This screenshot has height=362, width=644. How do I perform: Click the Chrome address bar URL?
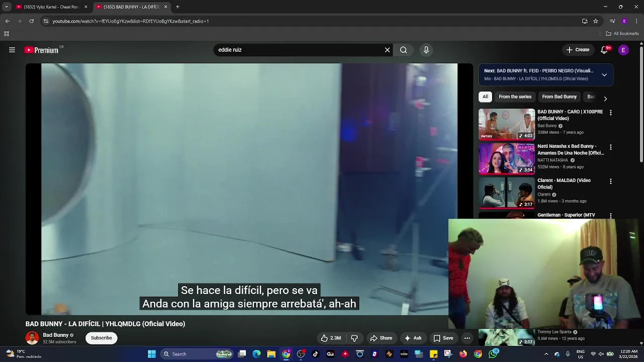(130, 21)
